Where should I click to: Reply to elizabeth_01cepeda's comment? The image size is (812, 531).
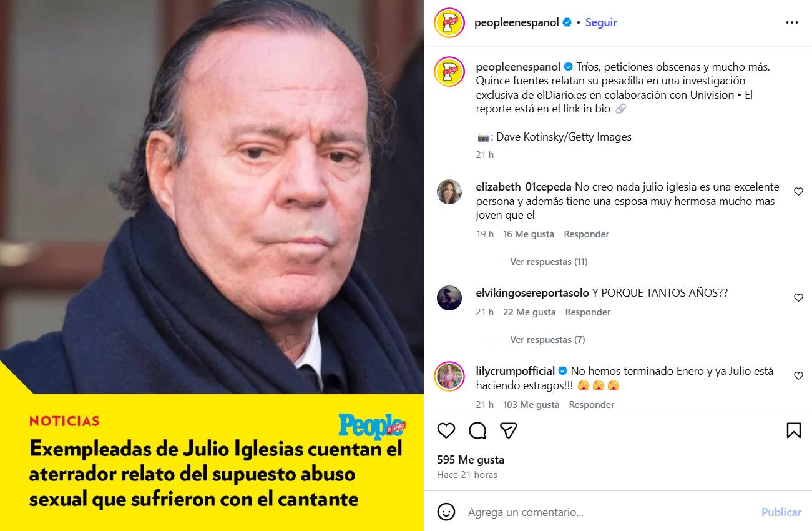[x=586, y=234]
